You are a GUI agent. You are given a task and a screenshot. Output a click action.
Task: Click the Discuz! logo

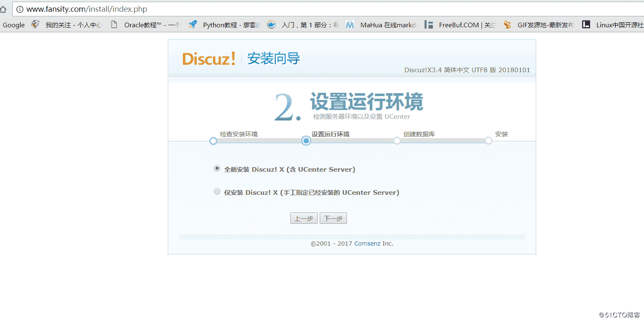coord(209,59)
